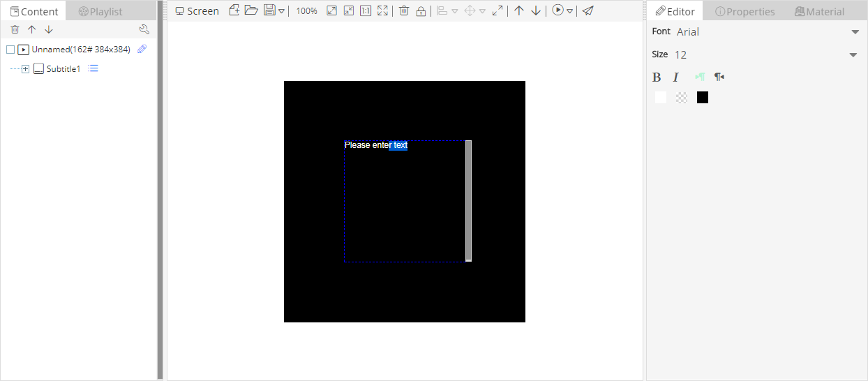The image size is (868, 381).
Task: Send the program with the paper plane icon
Action: click(588, 10)
